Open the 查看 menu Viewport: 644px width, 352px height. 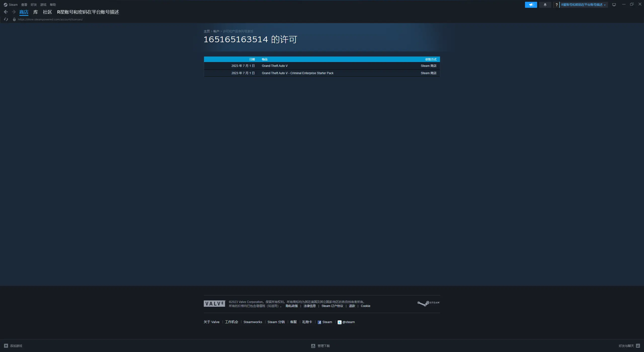(24, 5)
